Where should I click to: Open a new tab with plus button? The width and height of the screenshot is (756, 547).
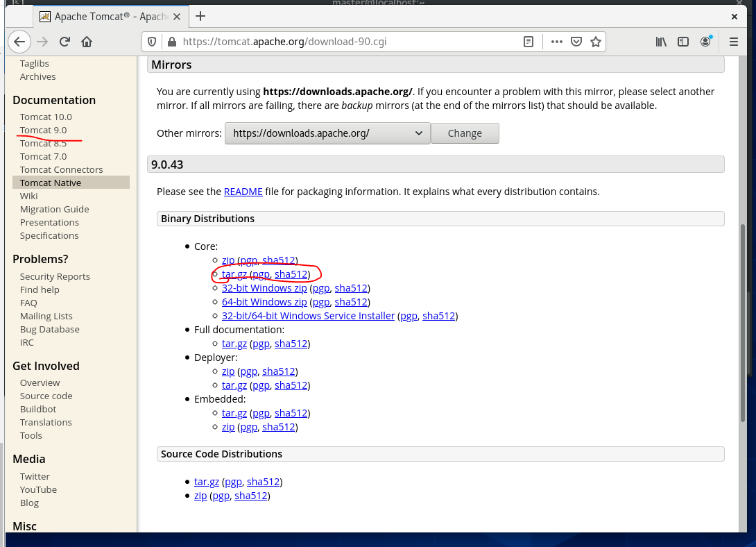click(x=200, y=17)
